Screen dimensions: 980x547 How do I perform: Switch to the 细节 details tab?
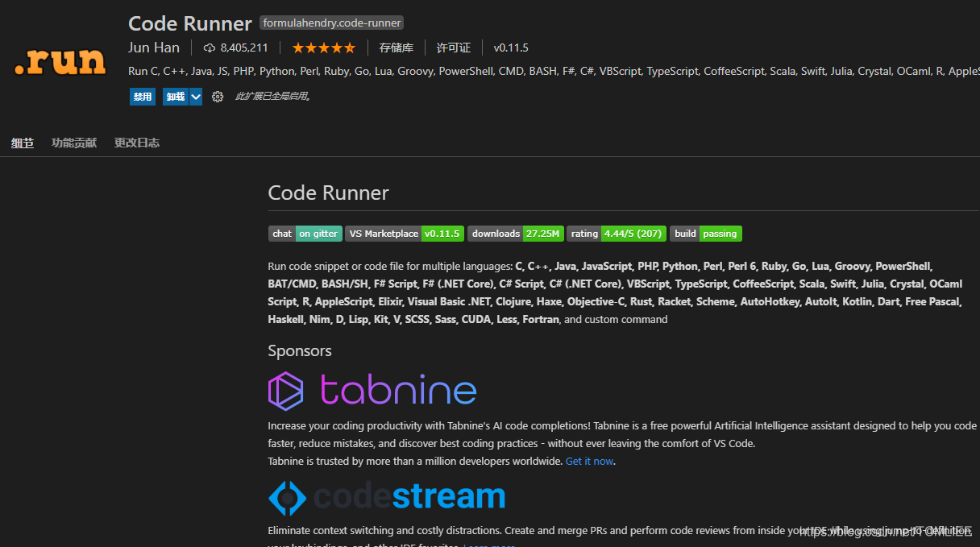23,143
